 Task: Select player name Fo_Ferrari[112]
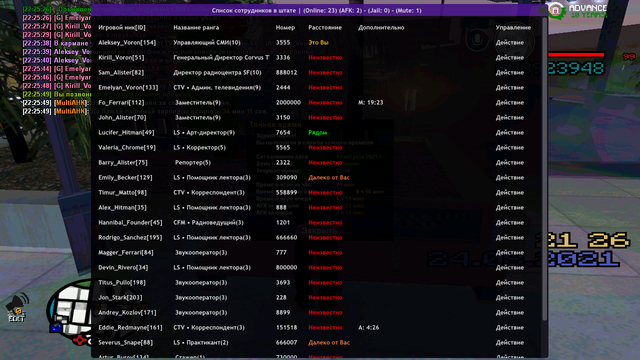tap(121, 102)
